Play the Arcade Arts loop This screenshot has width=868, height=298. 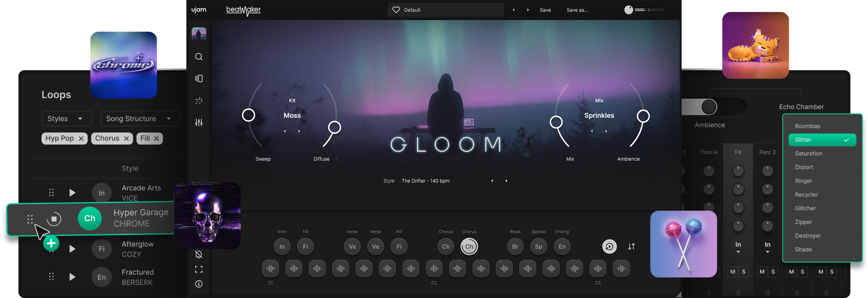tap(72, 193)
